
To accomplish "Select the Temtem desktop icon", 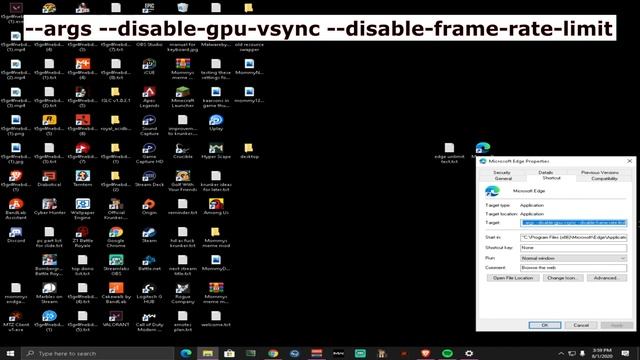I will point(82,179).
